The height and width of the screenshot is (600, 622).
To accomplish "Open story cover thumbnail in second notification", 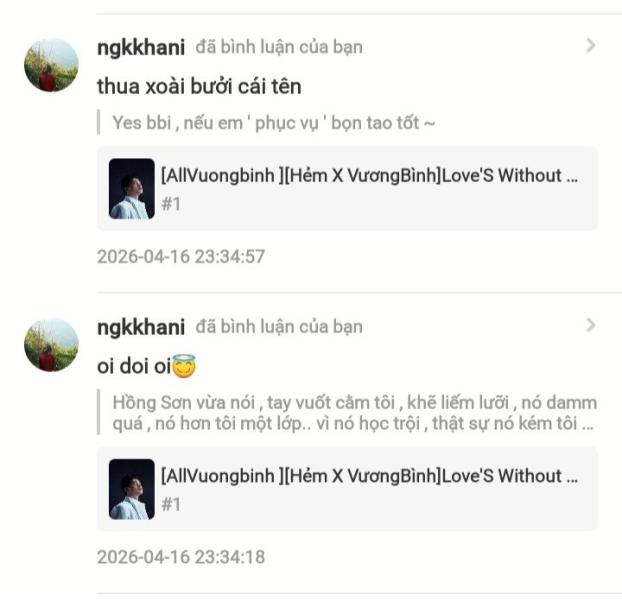I will pyautogui.click(x=132, y=489).
